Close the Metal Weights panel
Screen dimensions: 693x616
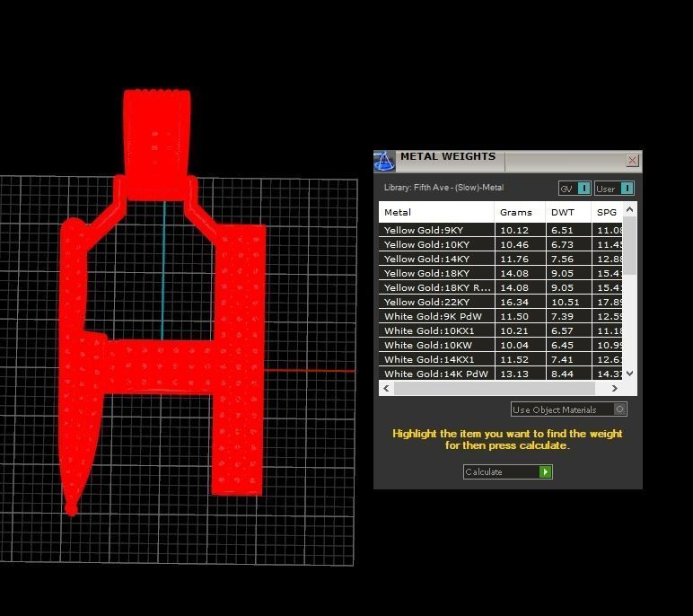(x=632, y=160)
